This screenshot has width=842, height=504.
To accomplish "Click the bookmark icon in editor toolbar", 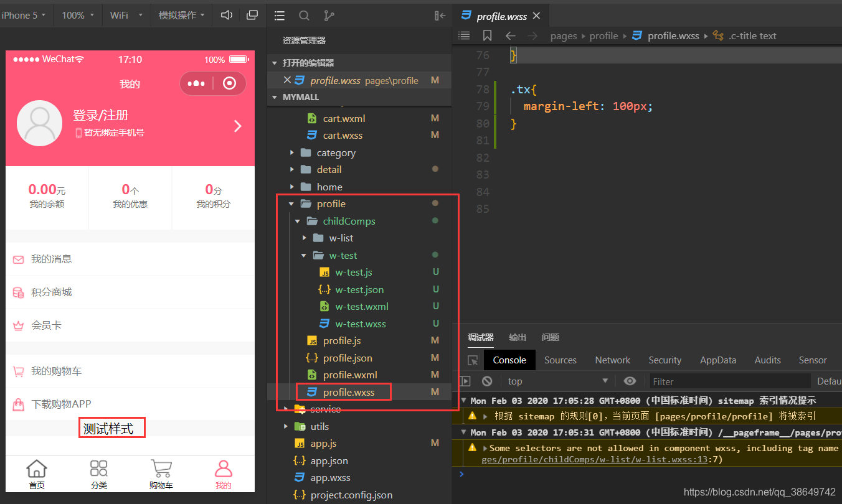I will coord(487,35).
